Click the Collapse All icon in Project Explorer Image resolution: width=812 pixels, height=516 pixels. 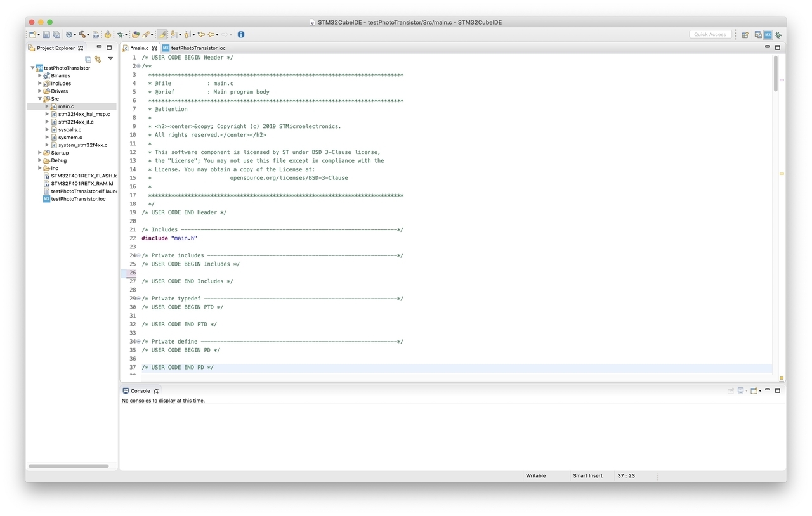click(88, 59)
